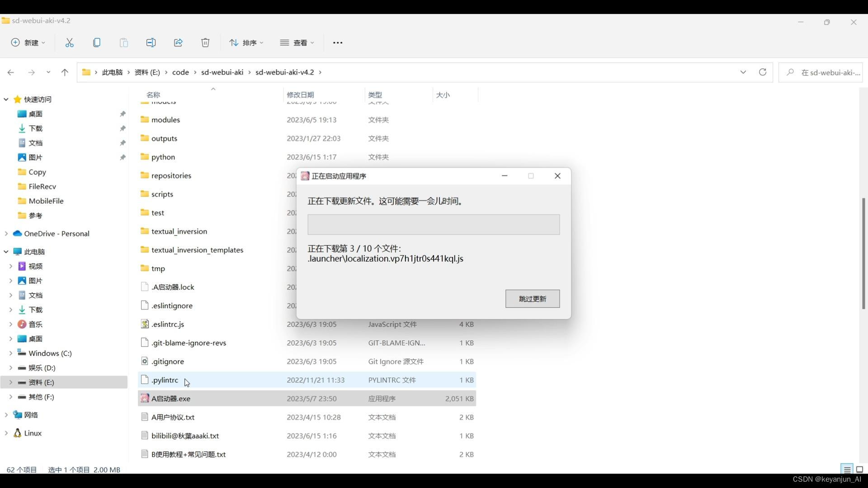Select the repositories folder

click(x=171, y=175)
